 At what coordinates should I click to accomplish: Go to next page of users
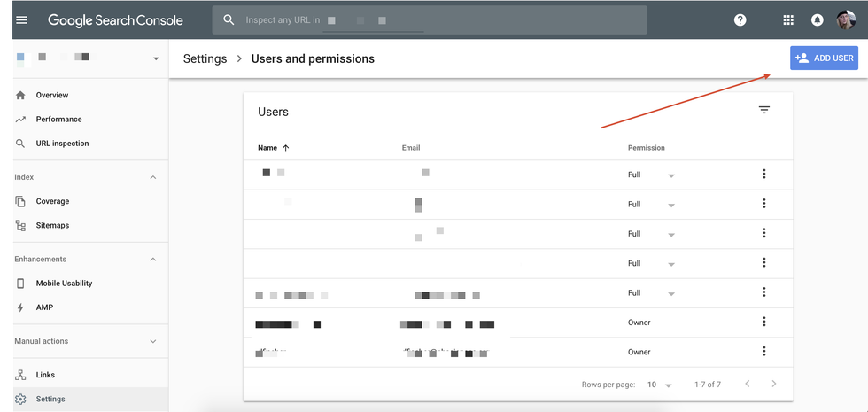[774, 384]
